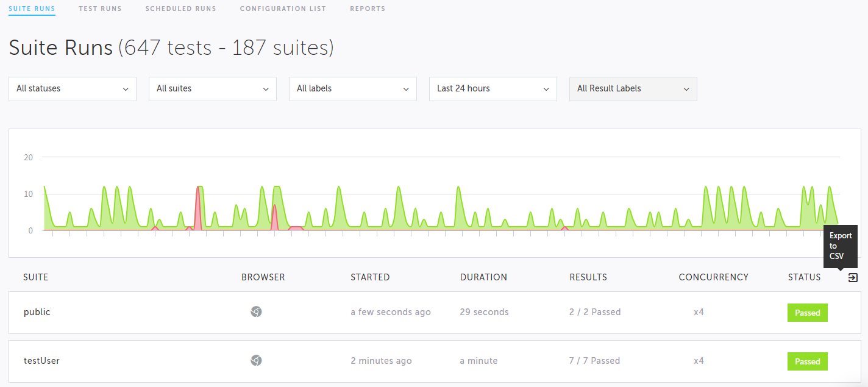Click the SUITE column header
Screen dimensions: 868x387
[x=35, y=277]
